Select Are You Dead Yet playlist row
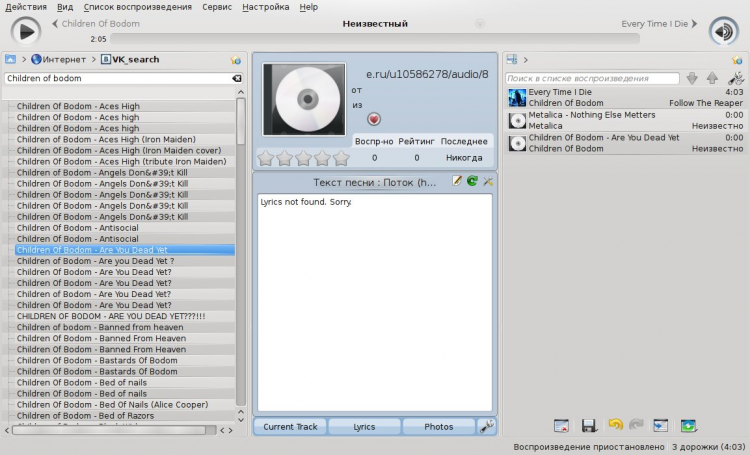 pos(626,143)
